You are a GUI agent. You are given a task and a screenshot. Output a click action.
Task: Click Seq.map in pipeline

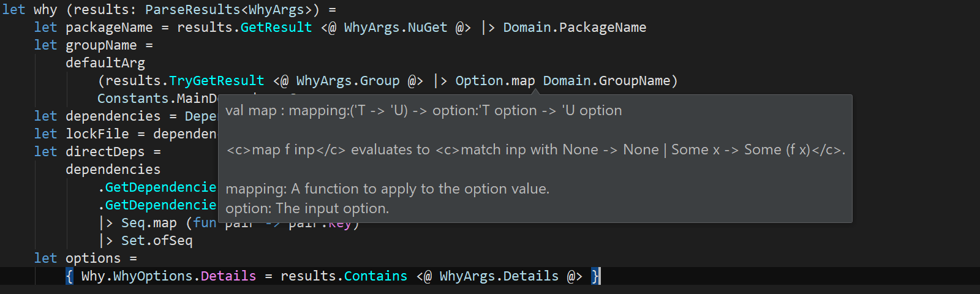pos(149,223)
